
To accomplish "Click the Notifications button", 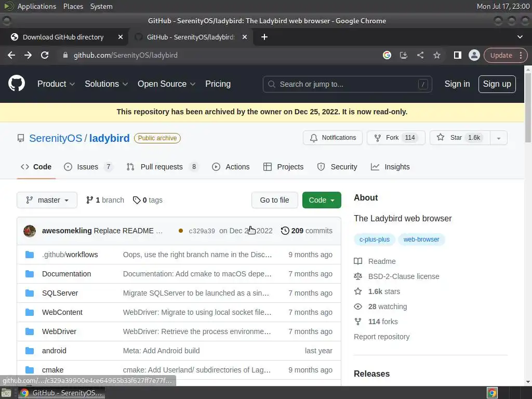I will [x=332, y=138].
